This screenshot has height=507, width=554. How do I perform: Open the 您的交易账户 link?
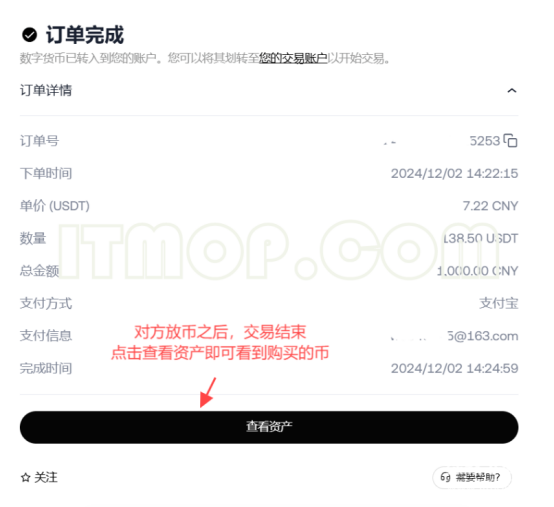pyautogui.click(x=293, y=58)
